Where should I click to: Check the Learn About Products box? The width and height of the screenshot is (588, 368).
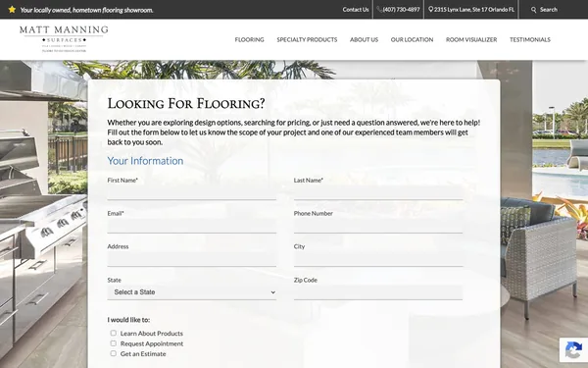[x=114, y=333]
